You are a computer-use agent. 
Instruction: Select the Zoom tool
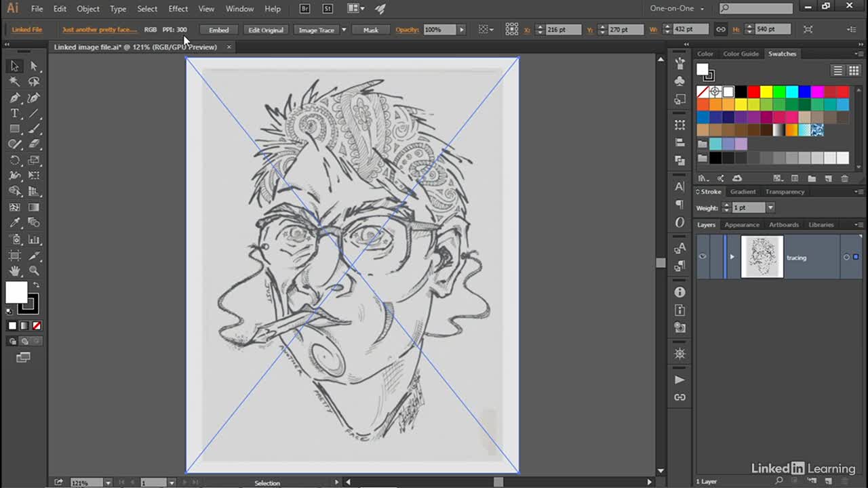tap(34, 271)
